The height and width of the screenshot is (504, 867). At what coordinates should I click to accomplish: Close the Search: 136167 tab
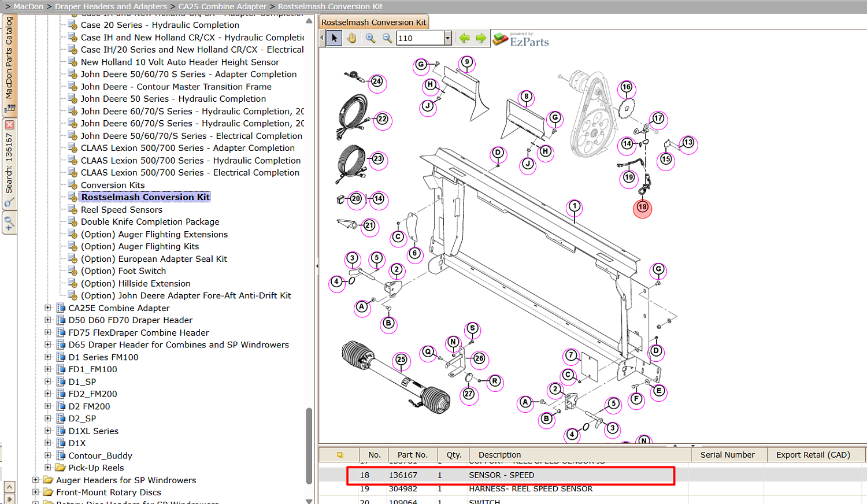click(9, 125)
